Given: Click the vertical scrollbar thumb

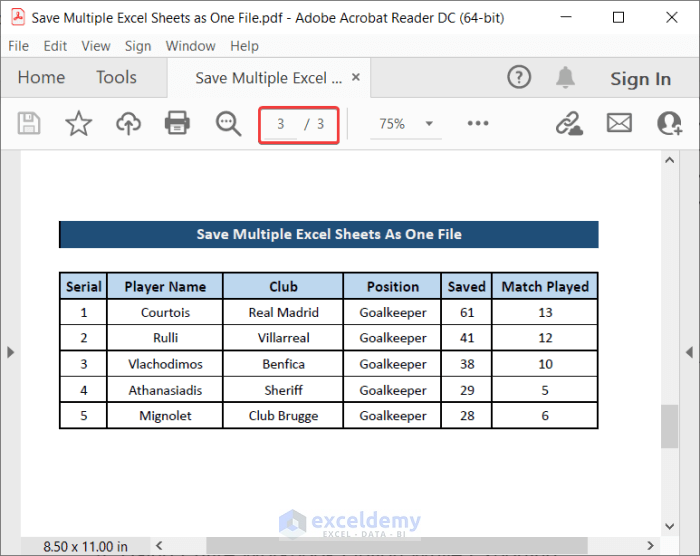Looking at the screenshot, I should (x=669, y=426).
